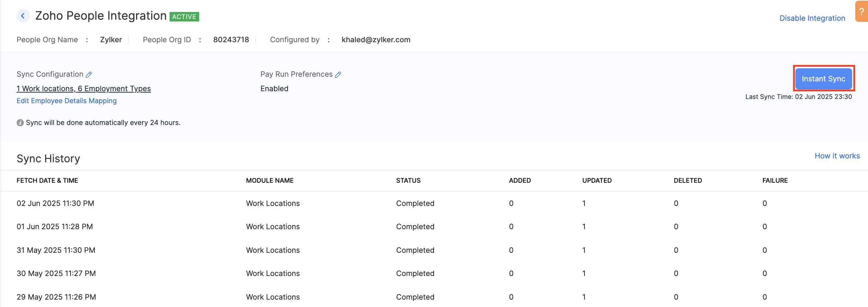This screenshot has height=307, width=868.
Task: Open the orange help question icon
Action: tap(861, 12)
